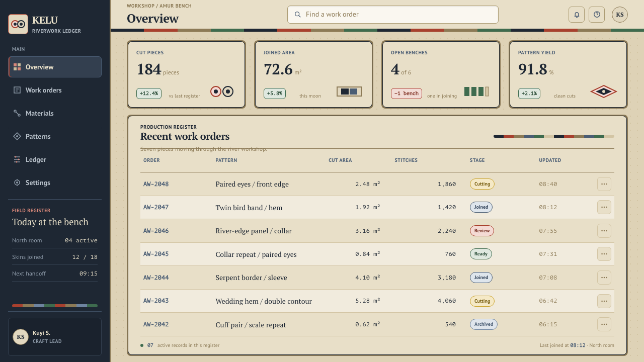Focus the Find a work order field
Screen dimensions: 644x362
[393, 15]
